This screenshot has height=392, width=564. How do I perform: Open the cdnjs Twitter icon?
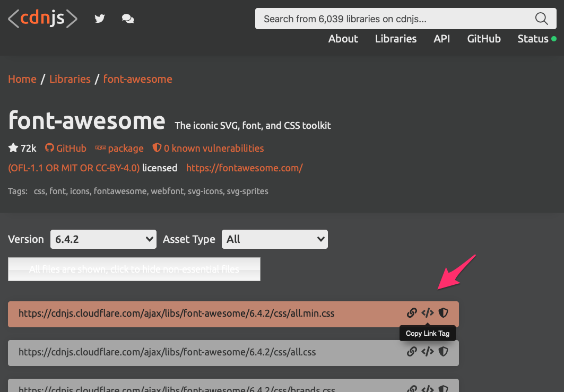click(99, 19)
